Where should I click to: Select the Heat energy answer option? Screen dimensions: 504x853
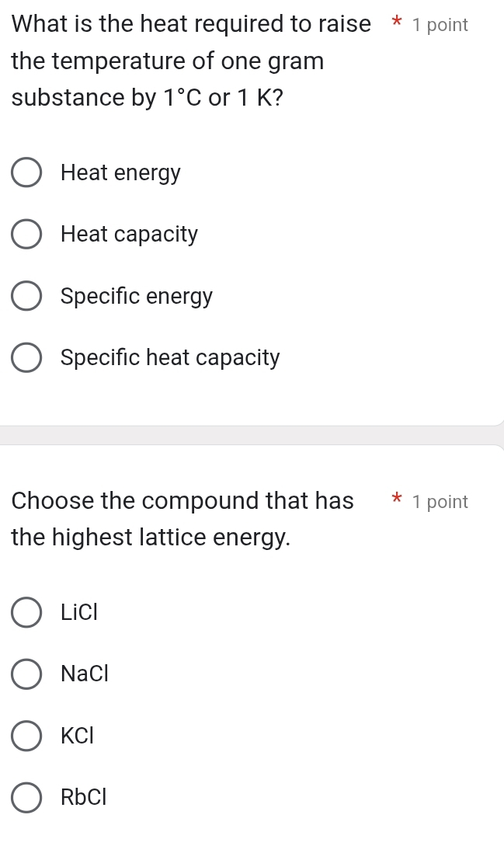coord(26,172)
